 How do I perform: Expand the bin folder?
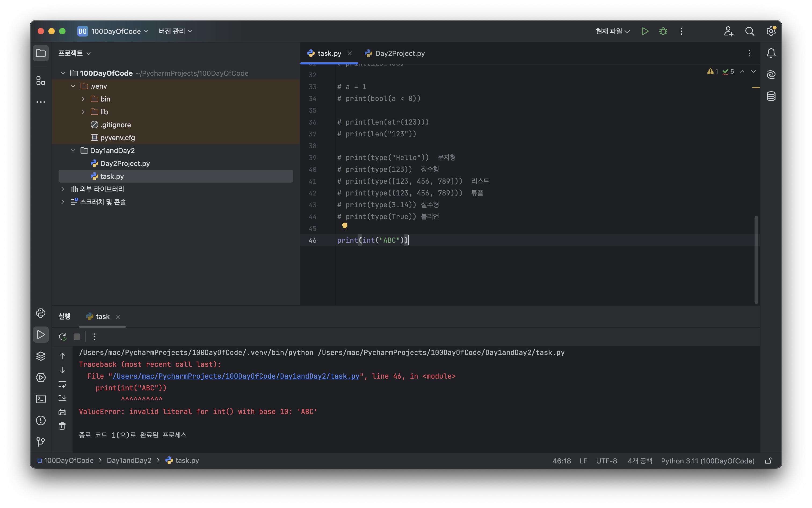point(83,99)
